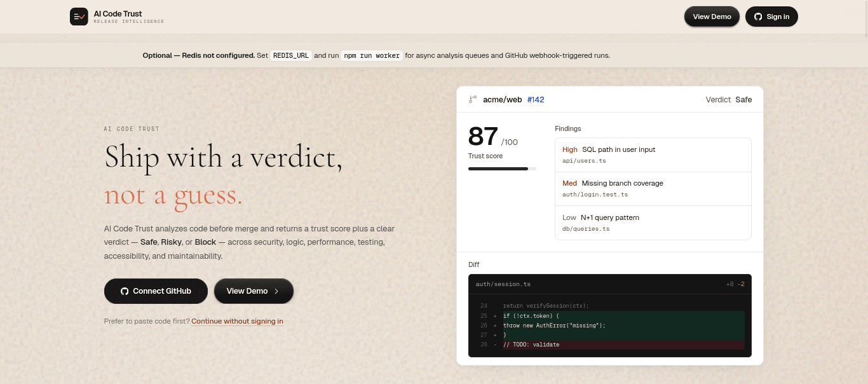Click the Verdict Safe label
The image size is (868, 384).
729,99
